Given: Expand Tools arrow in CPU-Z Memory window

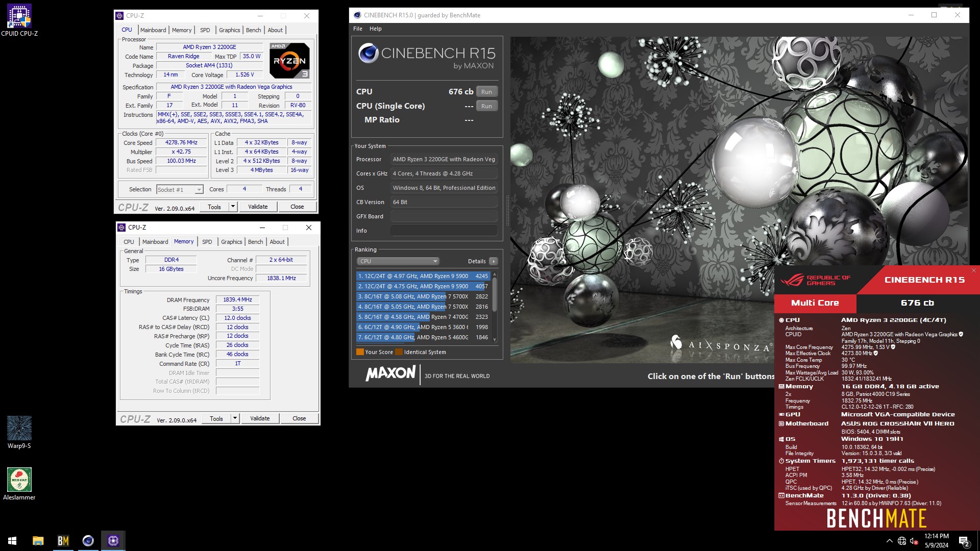Looking at the screenshot, I should (x=235, y=418).
